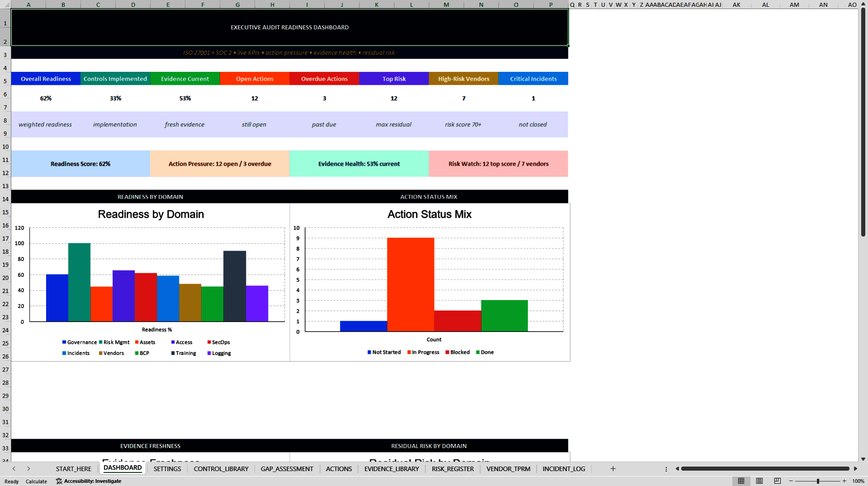Select the vertical scrollbar thumb
Screen dimensions: 868x486
(x=863, y=122)
